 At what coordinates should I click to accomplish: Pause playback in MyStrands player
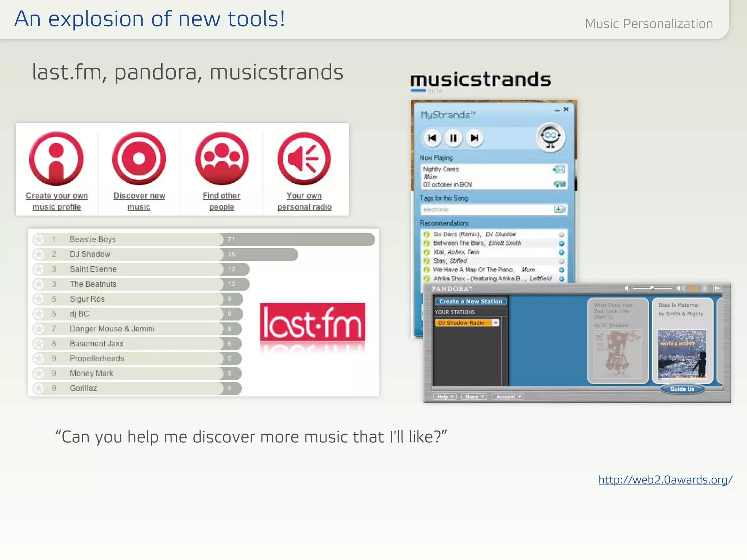(453, 138)
